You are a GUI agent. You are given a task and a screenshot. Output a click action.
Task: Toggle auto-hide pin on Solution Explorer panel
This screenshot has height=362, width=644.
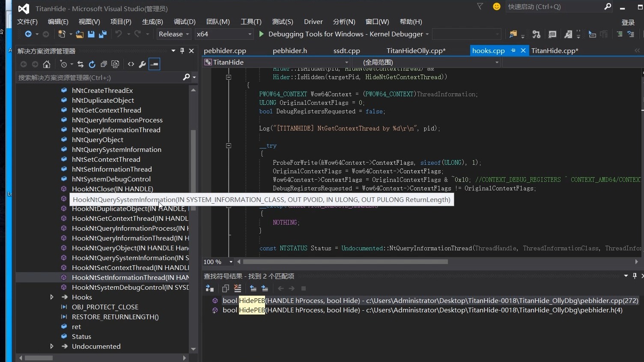[x=182, y=51]
